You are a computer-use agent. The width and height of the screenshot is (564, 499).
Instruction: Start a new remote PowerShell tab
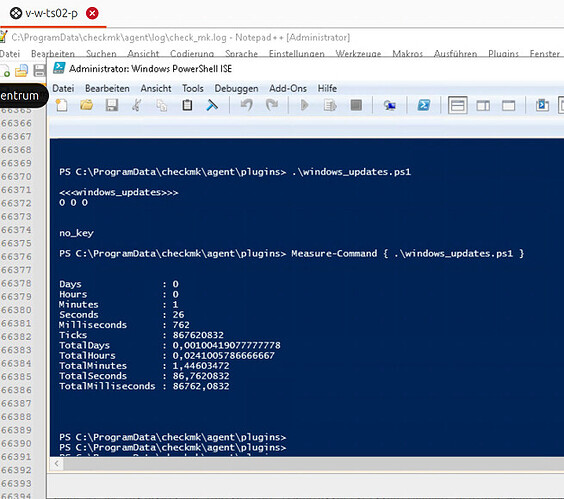point(390,105)
